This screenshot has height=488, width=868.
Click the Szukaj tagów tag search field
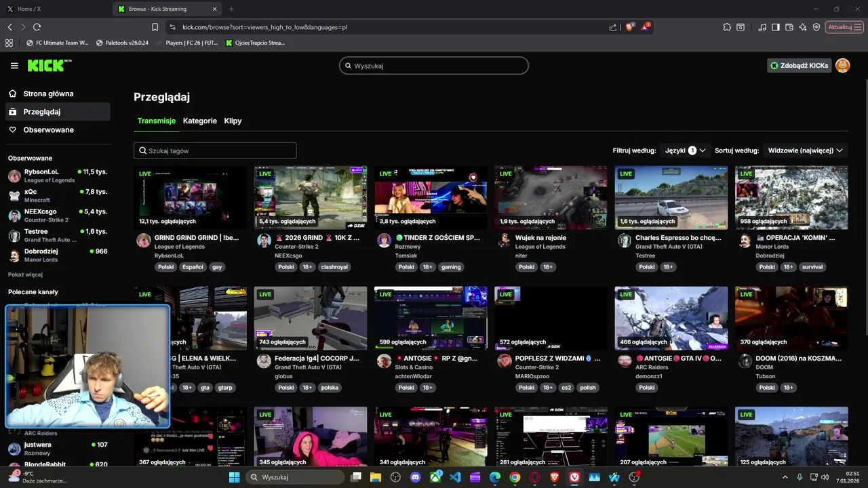pyautogui.click(x=215, y=150)
